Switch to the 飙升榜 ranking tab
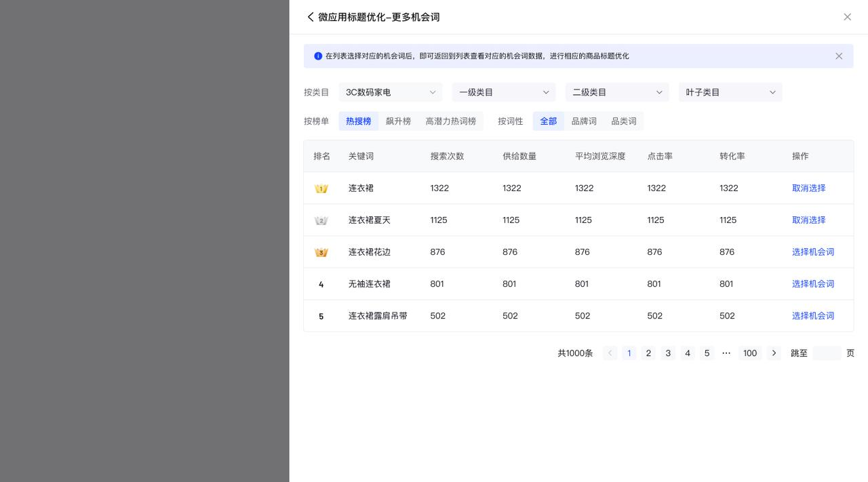 398,121
